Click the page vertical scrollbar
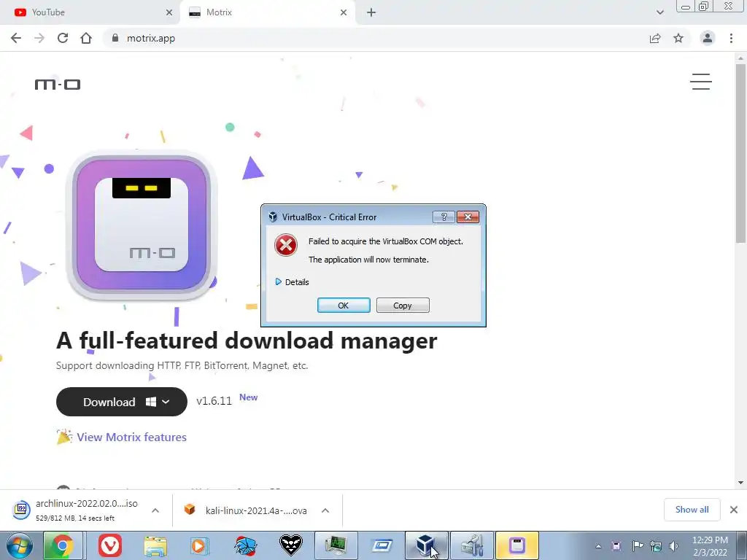This screenshot has height=560, width=747. [740, 155]
